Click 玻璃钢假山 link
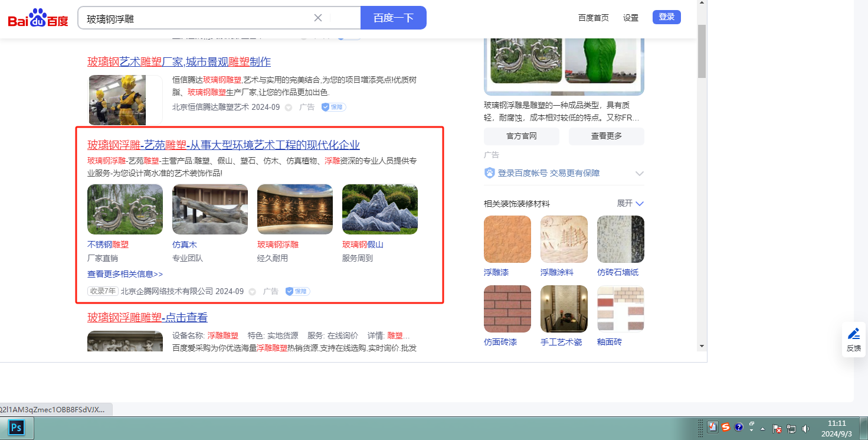The width and height of the screenshot is (868, 440). [x=363, y=245]
